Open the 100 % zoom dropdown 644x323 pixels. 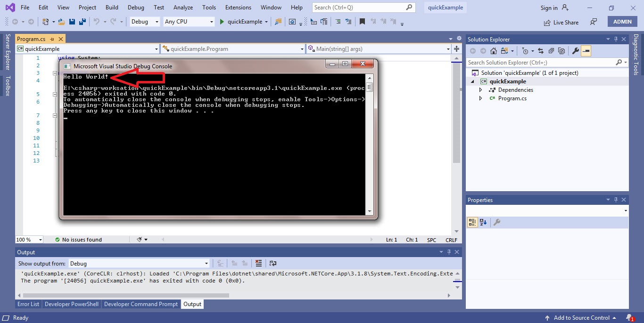[29, 240]
